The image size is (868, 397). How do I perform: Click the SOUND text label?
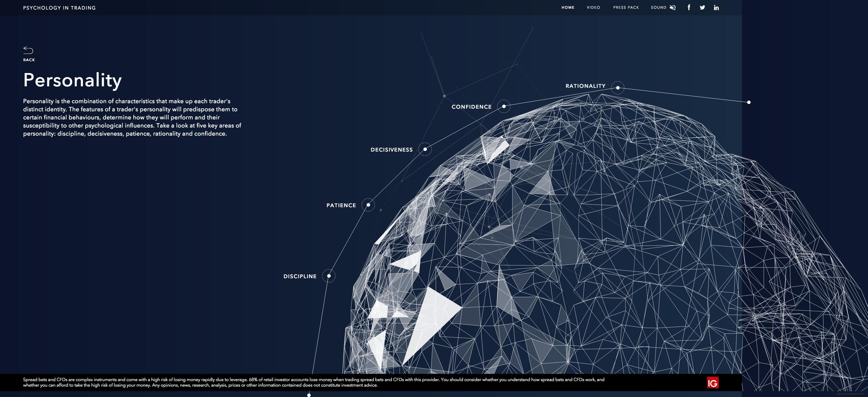(x=658, y=8)
